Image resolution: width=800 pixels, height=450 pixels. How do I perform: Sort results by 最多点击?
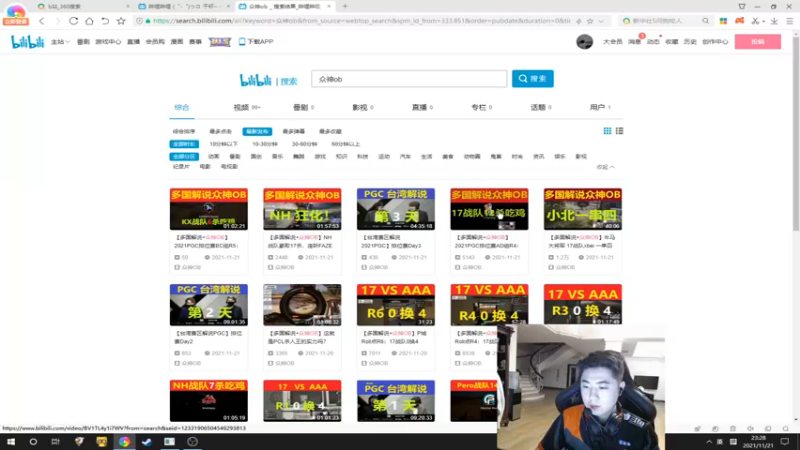[x=220, y=132]
